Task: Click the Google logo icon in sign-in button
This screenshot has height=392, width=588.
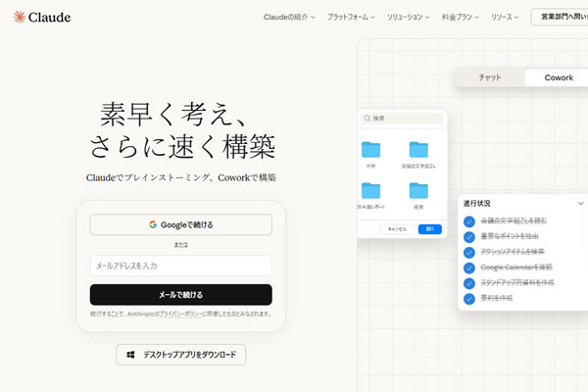Action: (153, 224)
